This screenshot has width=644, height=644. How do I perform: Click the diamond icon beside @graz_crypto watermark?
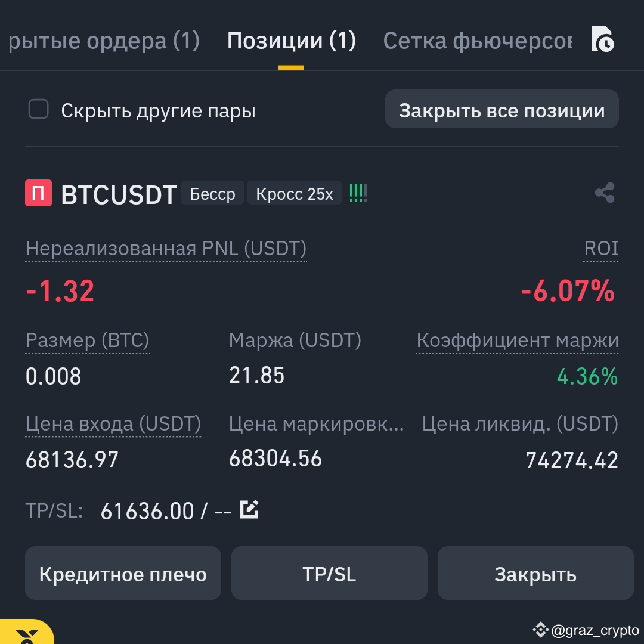click(540, 629)
